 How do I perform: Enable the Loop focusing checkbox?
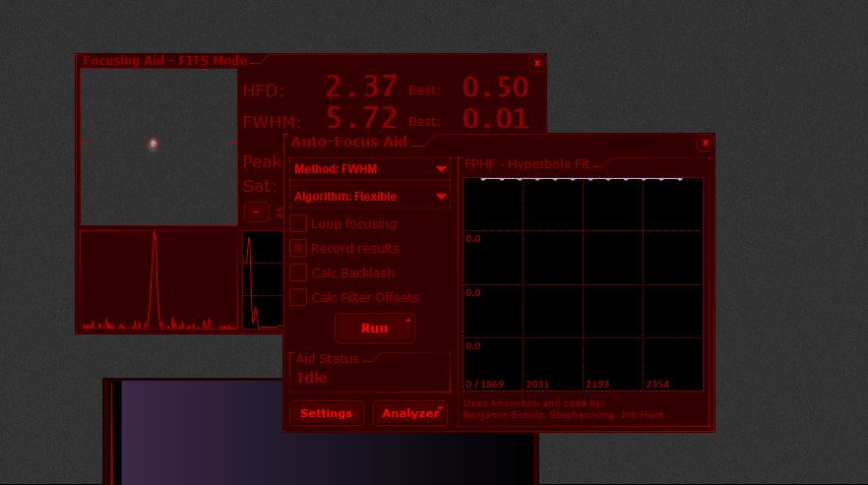click(x=298, y=223)
